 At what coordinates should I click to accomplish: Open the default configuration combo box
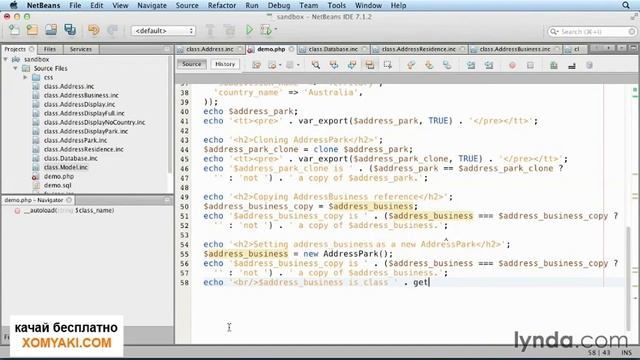163,31
